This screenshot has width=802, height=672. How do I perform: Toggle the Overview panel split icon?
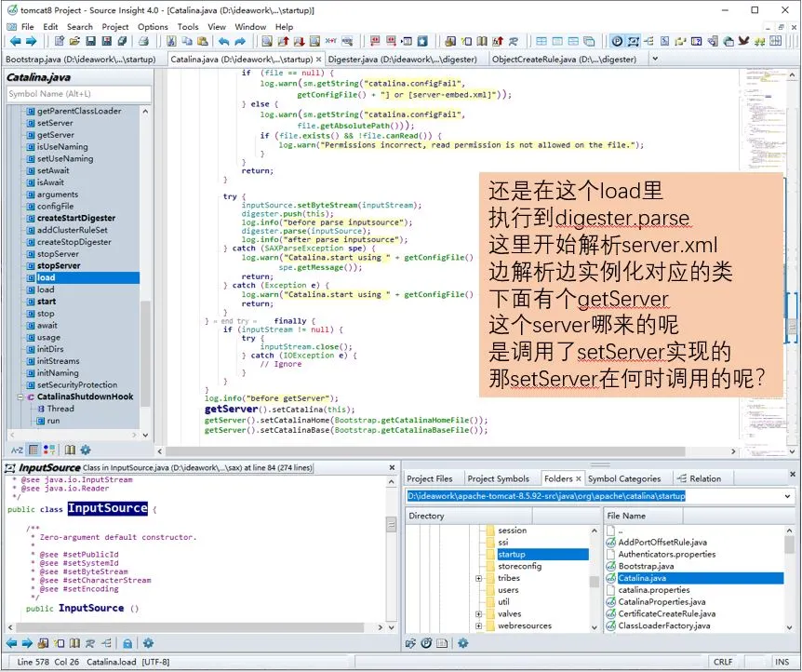point(775,42)
